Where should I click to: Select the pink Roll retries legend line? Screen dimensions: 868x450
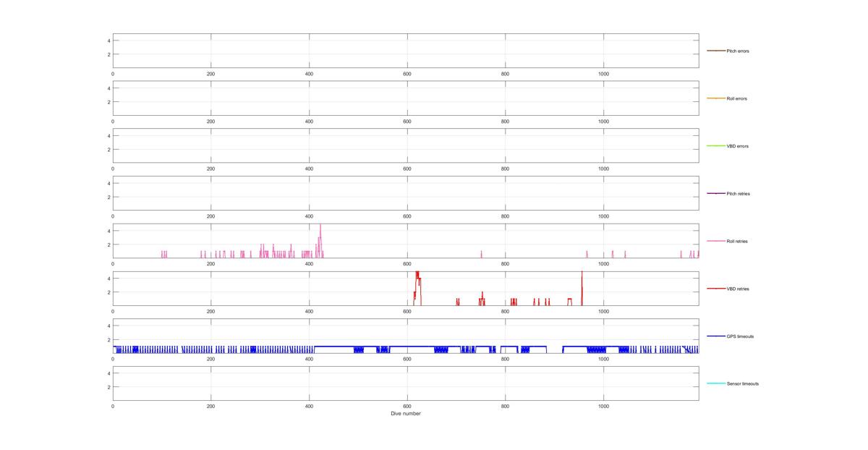coord(716,241)
